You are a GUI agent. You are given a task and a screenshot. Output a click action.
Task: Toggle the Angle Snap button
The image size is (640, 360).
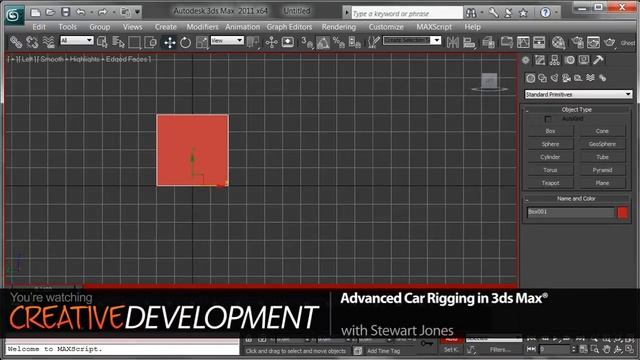click(x=323, y=42)
